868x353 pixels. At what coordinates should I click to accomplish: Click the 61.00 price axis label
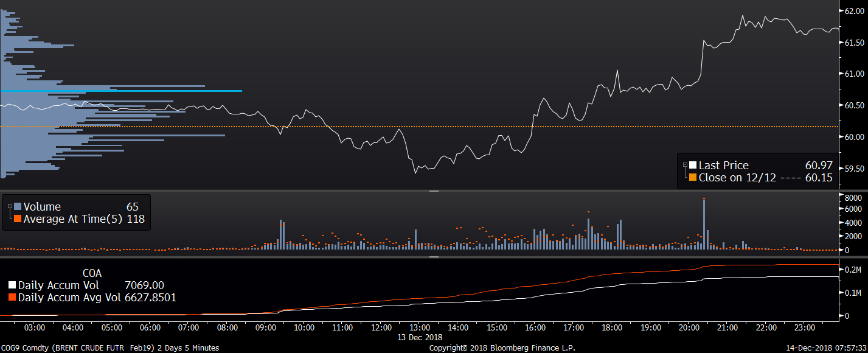[854, 74]
